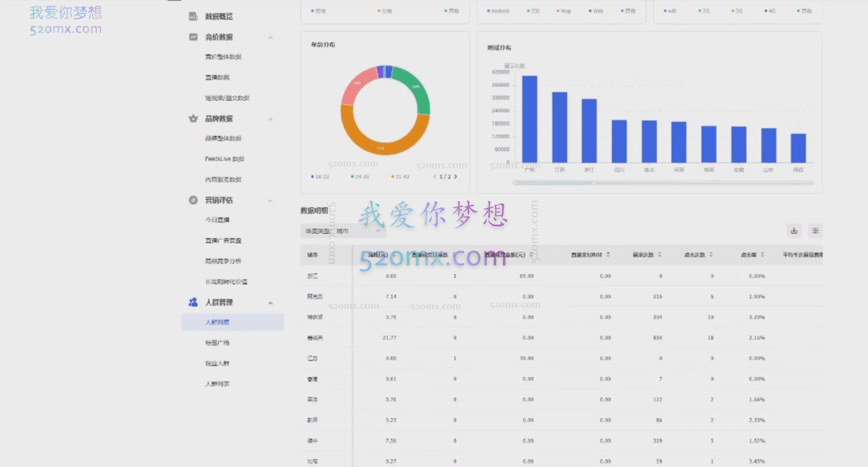Click the 品牌数据 crown icon

coord(193,119)
